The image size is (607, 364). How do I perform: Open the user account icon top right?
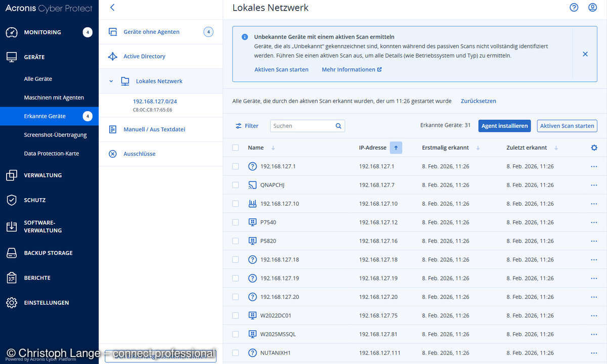point(592,8)
